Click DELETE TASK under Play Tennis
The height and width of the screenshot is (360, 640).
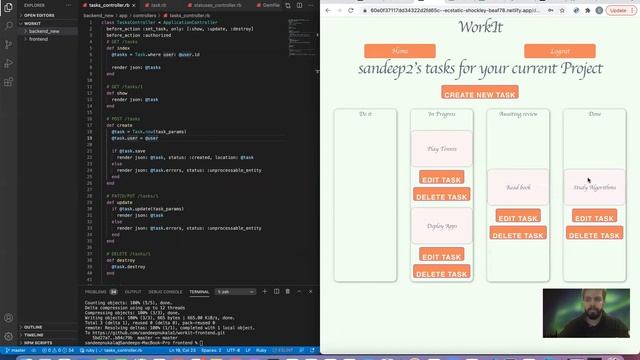(442, 195)
